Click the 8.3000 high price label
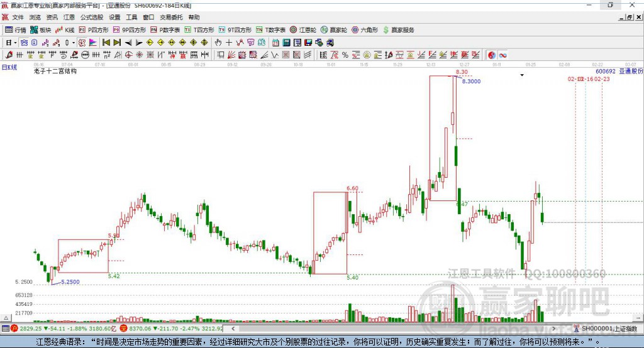Screen dimensions: 644x348 coord(471,81)
